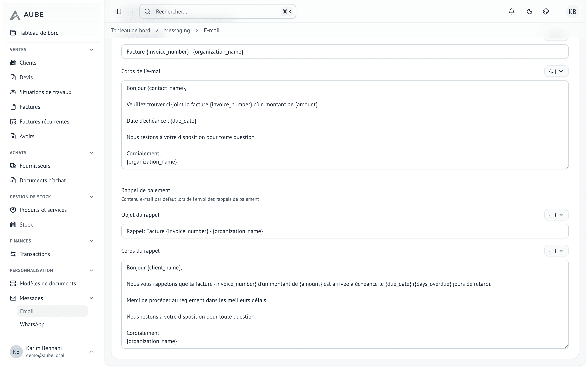Click the Modèles de documents layout icon

[x=13, y=284]
